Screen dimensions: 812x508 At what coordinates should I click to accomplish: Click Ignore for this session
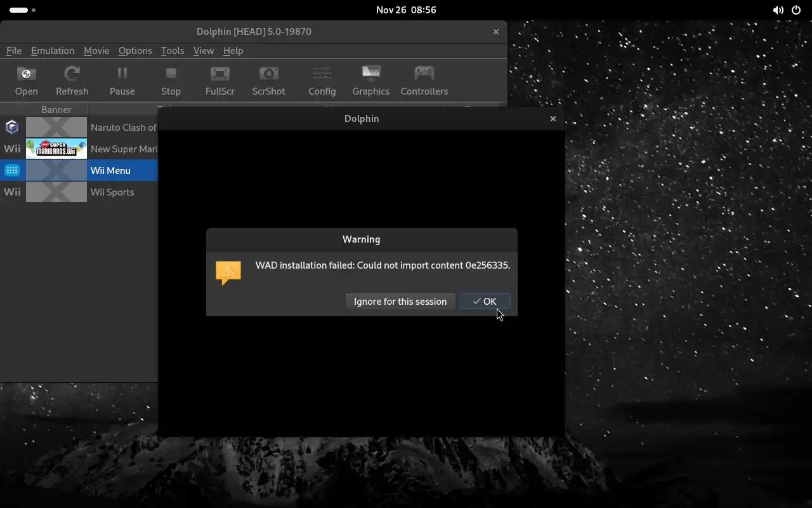[x=400, y=301]
